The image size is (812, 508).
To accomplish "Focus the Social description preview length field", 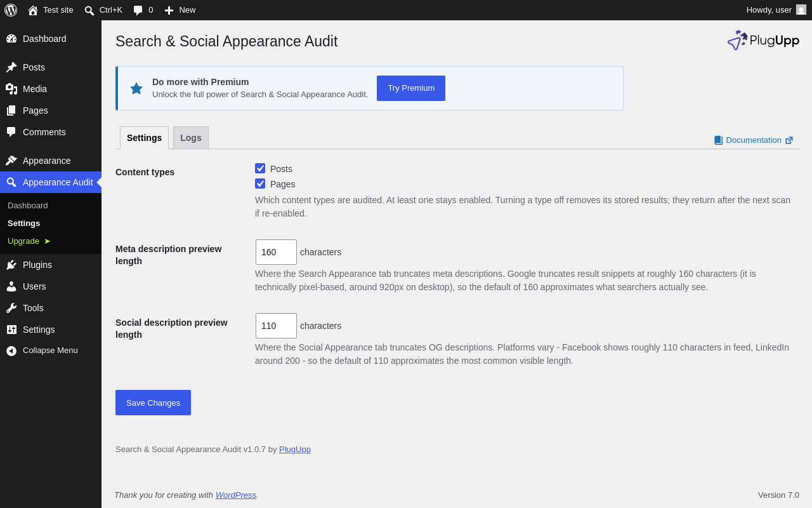I will coord(276,326).
